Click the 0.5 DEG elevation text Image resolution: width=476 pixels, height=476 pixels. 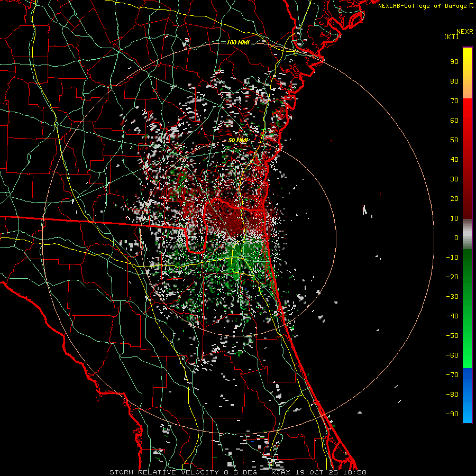point(241,472)
